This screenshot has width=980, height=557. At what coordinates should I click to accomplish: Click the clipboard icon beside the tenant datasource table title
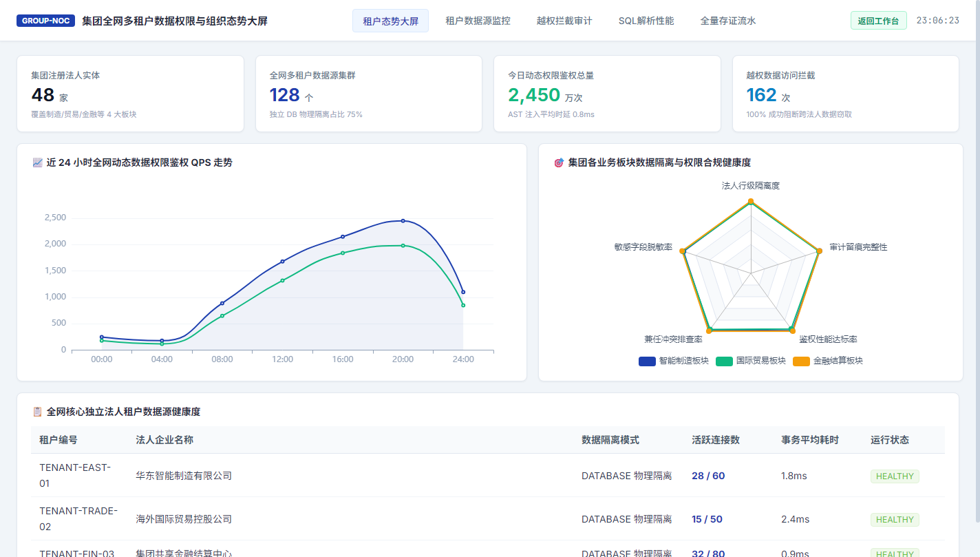[x=37, y=412]
